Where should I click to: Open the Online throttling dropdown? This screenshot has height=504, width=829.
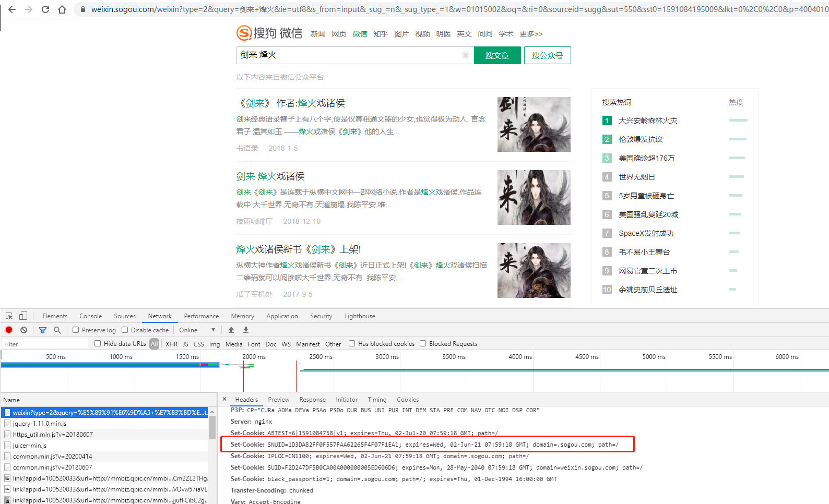coord(197,330)
